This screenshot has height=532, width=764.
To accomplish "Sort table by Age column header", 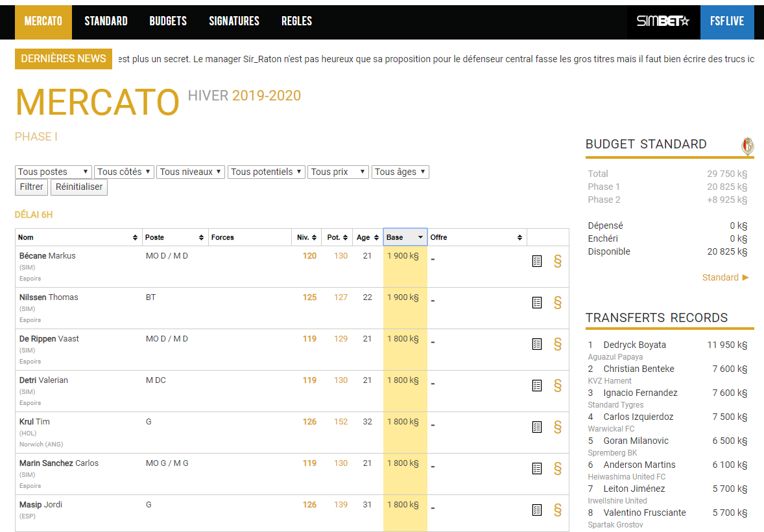I will coord(367,237).
